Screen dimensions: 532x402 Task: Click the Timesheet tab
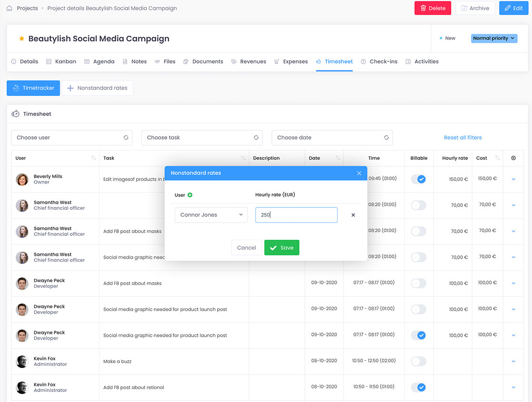[334, 61]
